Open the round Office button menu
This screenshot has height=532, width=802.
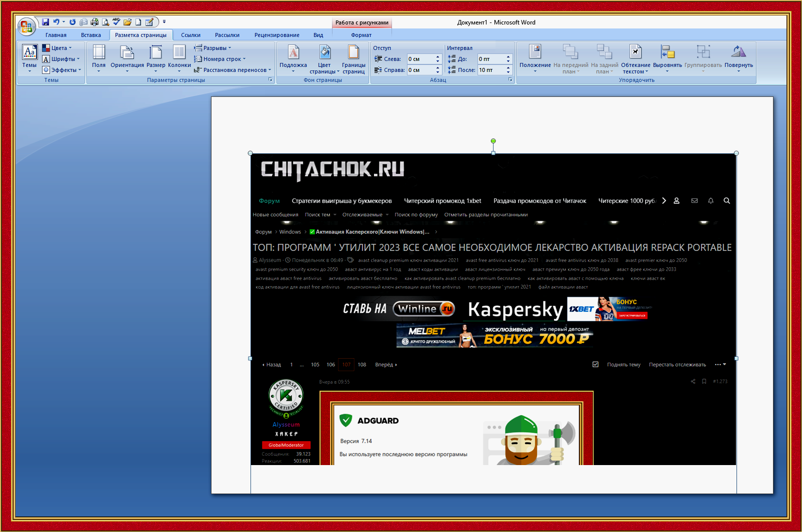tap(26, 26)
